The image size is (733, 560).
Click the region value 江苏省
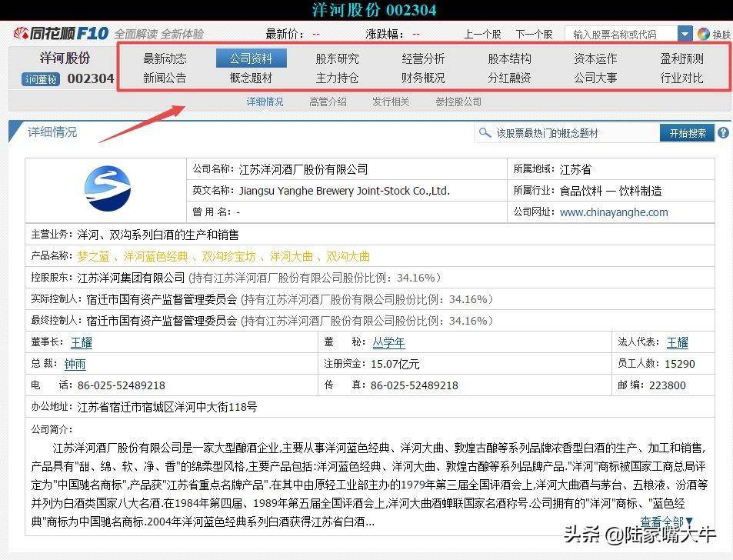575,169
